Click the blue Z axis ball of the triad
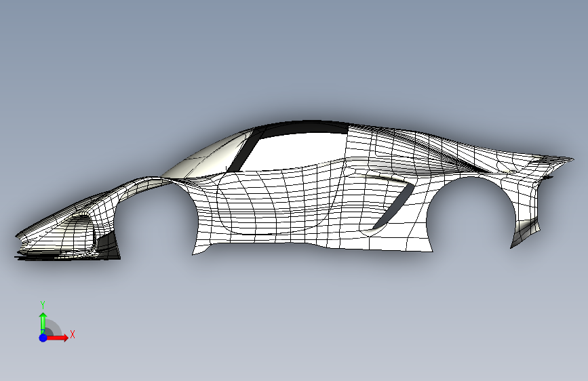The height and width of the screenshot is (381, 588). click(43, 338)
